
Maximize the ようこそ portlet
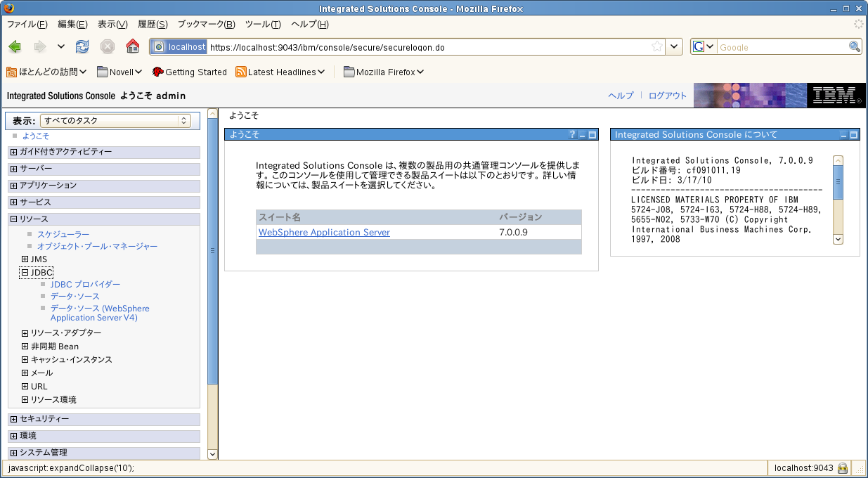pos(592,134)
